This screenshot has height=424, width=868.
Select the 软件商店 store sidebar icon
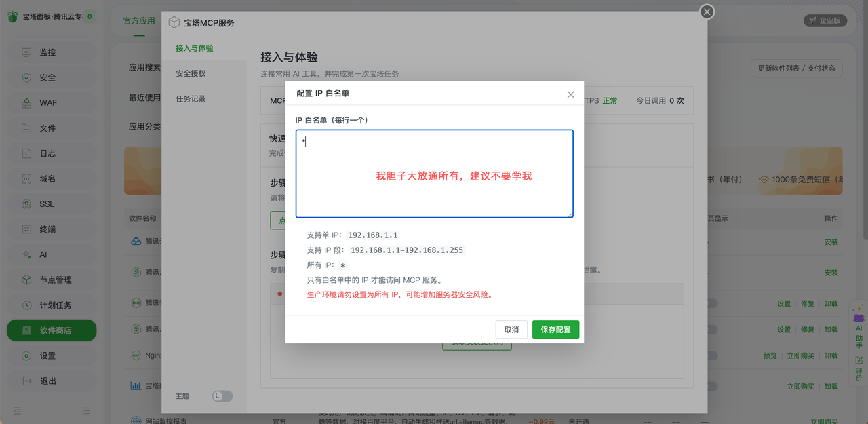[x=26, y=330]
